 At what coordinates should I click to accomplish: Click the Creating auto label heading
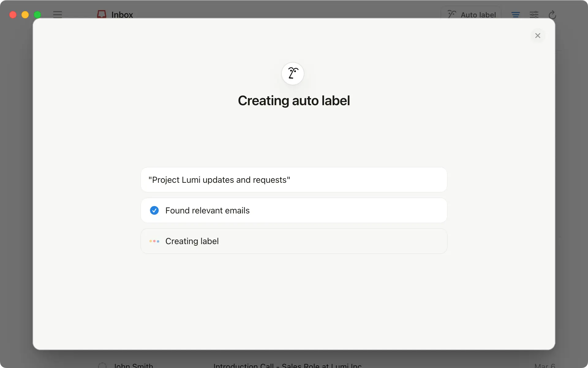pos(294,101)
